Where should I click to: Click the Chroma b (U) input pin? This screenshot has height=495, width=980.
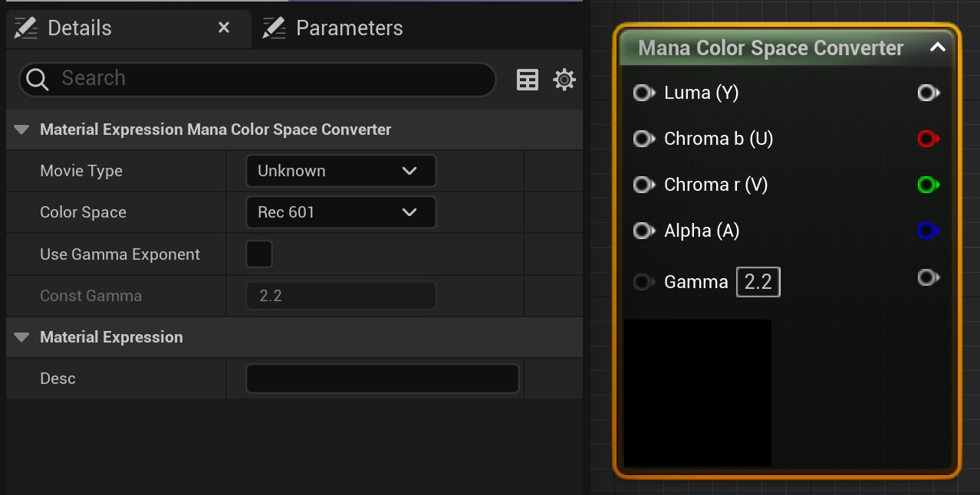point(643,139)
